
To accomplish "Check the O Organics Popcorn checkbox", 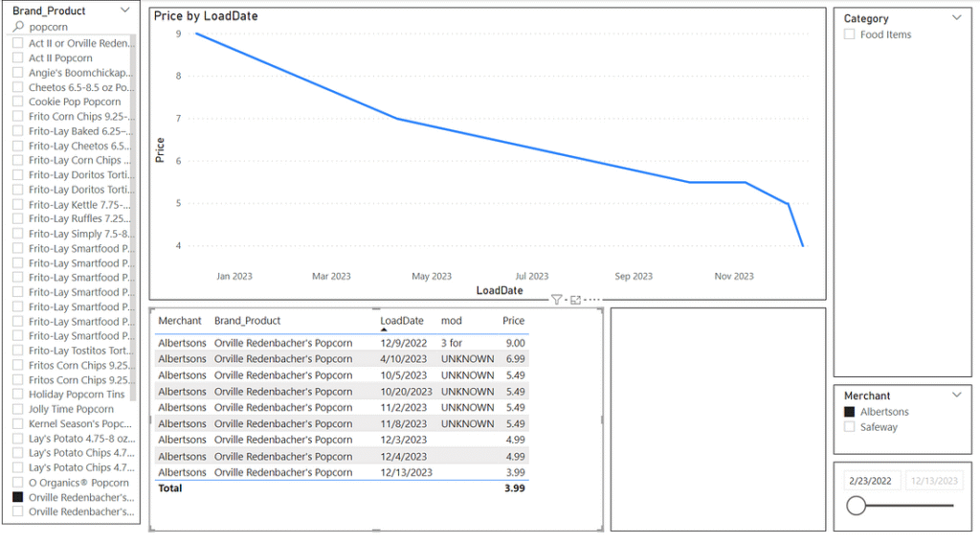I will pos(17,482).
